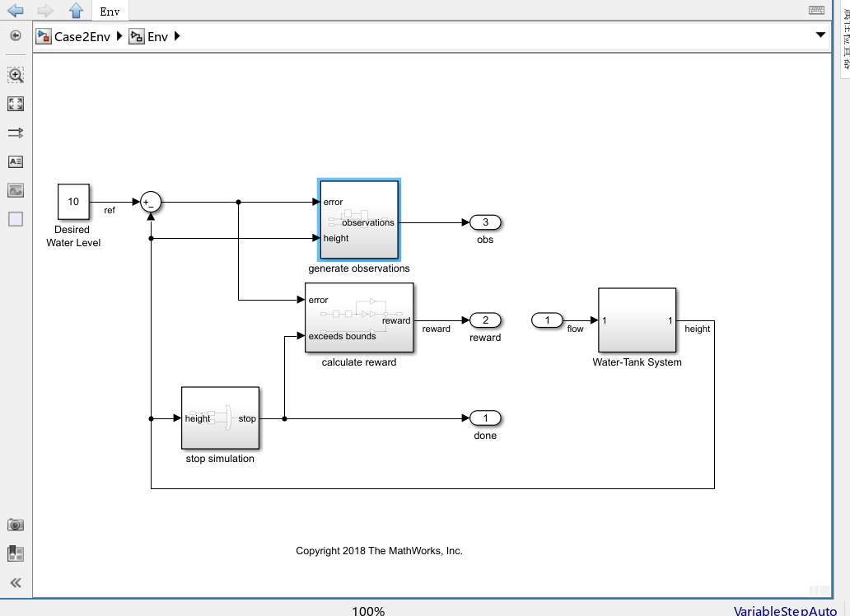The image size is (850, 616).
Task: Click the 'stop simulation' block name
Action: tap(220, 459)
